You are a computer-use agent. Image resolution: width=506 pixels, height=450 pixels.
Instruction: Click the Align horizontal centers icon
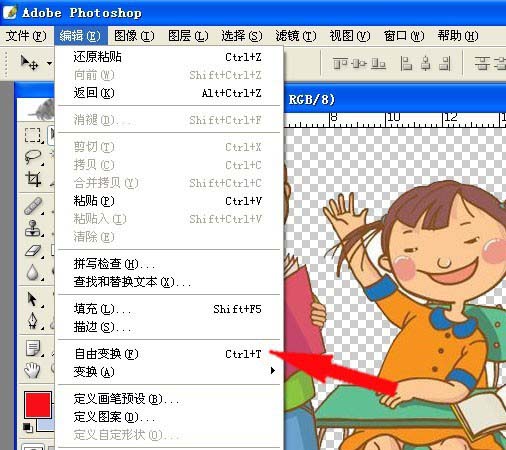425,63
